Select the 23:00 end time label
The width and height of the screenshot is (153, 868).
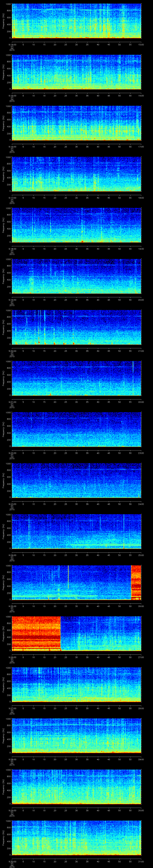pos(141,453)
